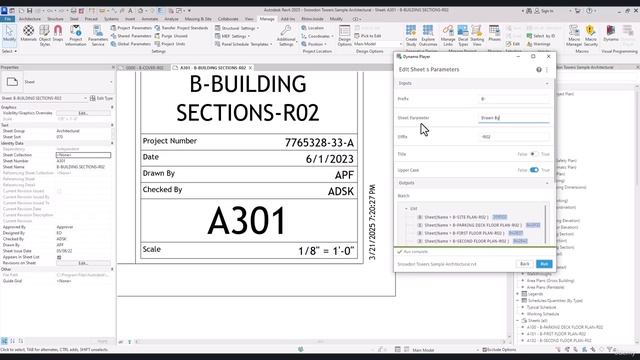
Task: Toggle the Title switch
Action: [533, 154]
